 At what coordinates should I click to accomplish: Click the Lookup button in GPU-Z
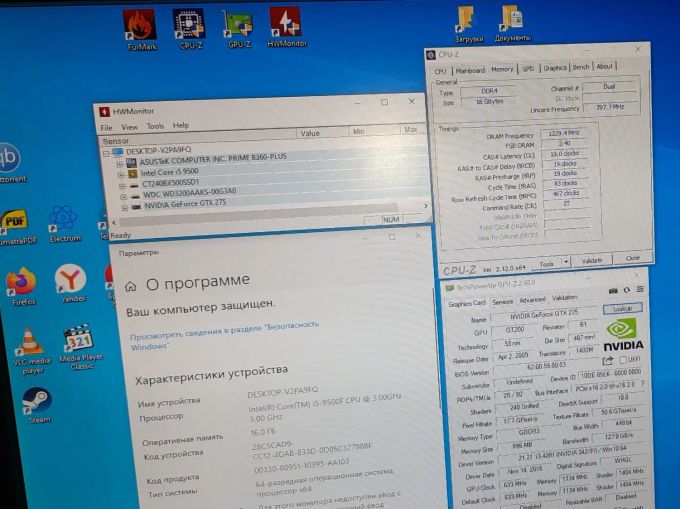pyautogui.click(x=622, y=308)
